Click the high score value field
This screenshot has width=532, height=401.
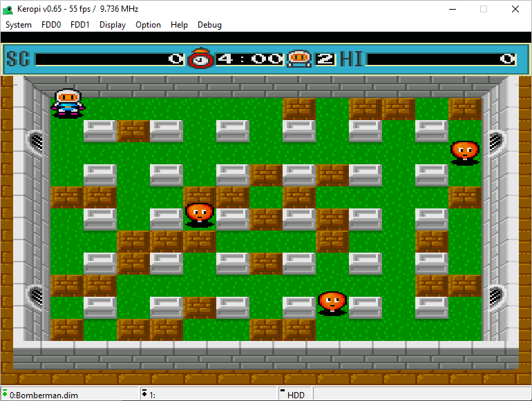point(441,59)
